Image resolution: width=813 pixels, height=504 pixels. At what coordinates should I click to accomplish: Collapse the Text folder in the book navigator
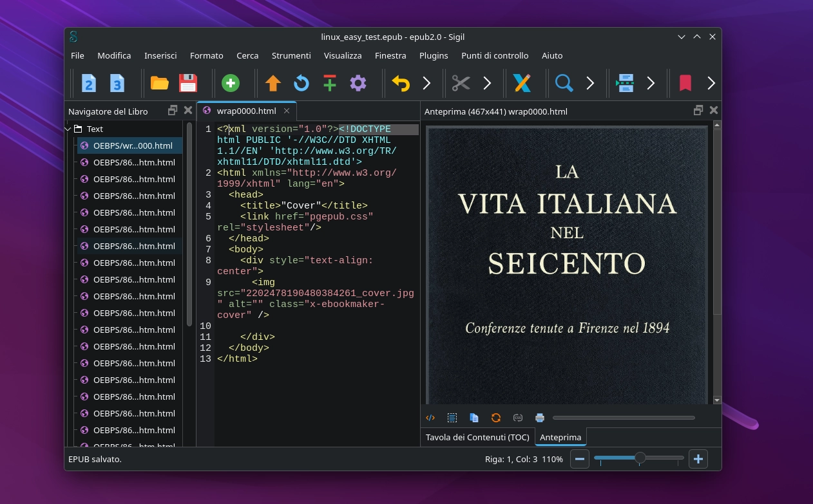(x=68, y=129)
